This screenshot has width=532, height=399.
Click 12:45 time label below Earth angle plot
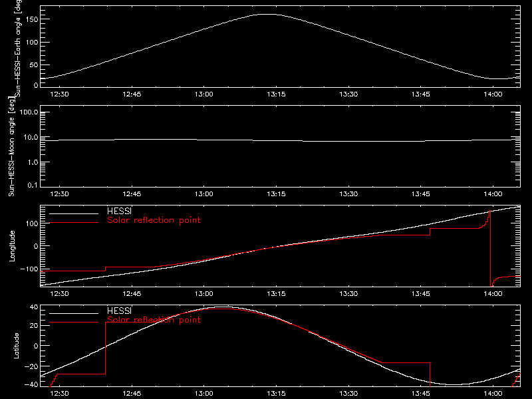[132, 94]
